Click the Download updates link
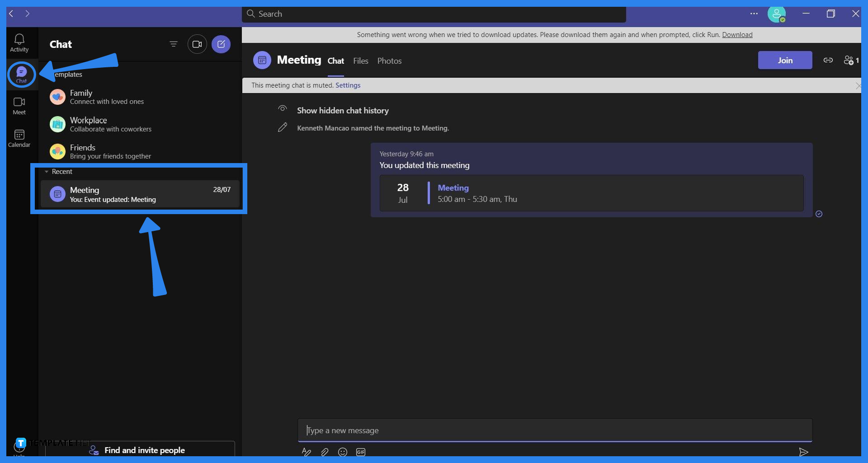 point(737,34)
